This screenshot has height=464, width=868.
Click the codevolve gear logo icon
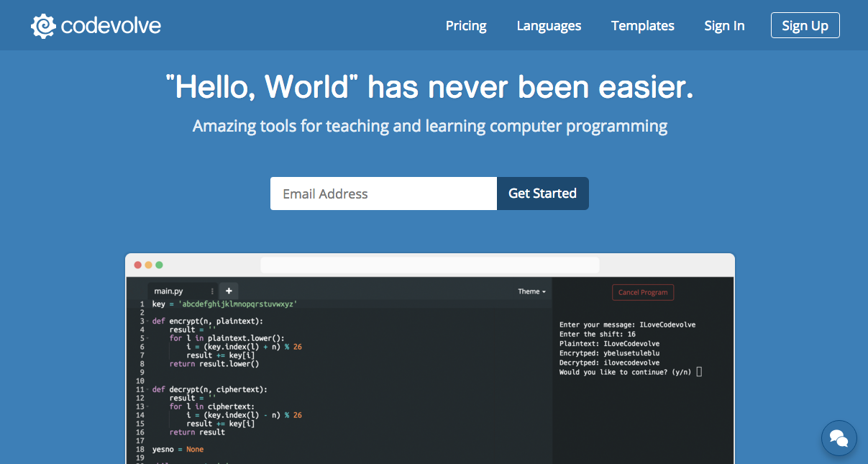coord(43,26)
